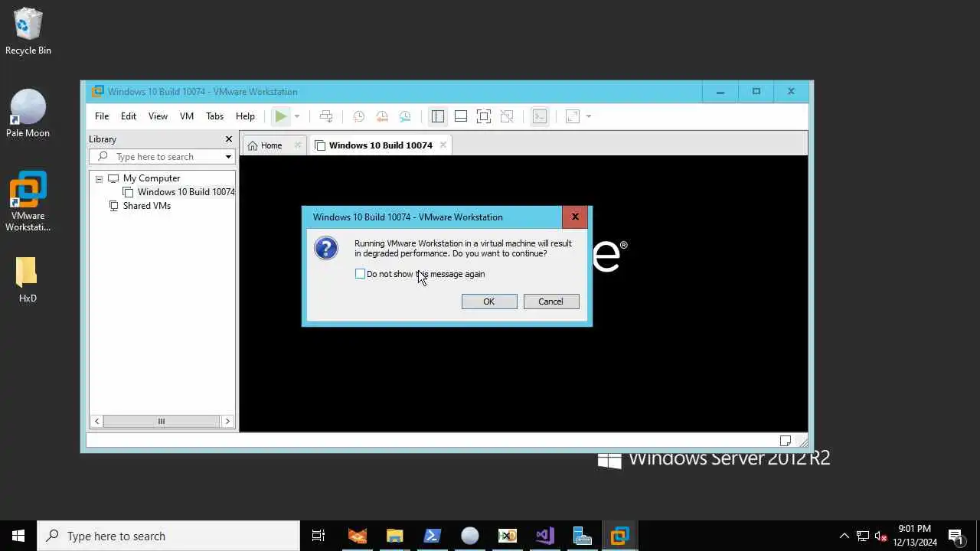
Task: Open the Action Center notifications icon
Action: (955, 536)
